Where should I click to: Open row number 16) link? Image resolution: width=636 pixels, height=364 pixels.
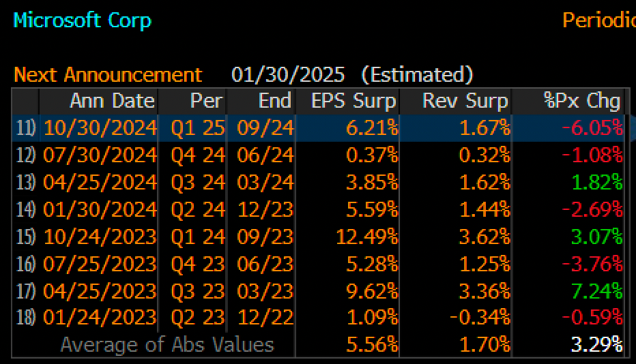25,264
